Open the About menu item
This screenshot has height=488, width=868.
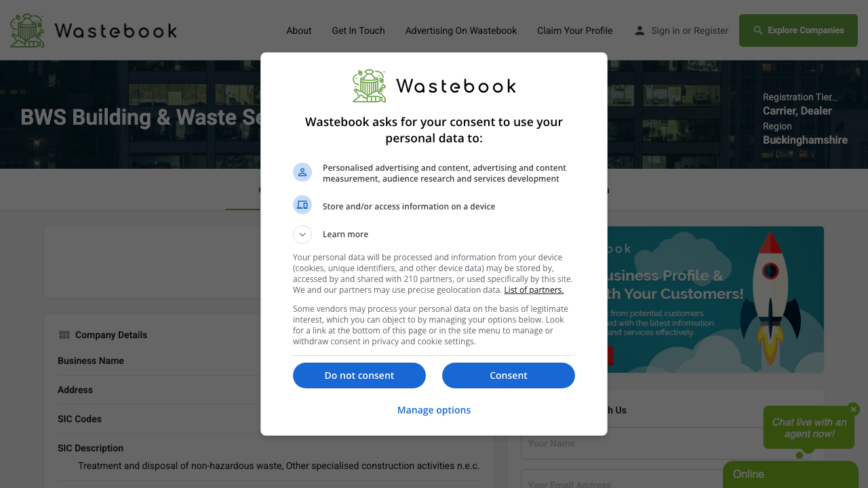point(298,30)
